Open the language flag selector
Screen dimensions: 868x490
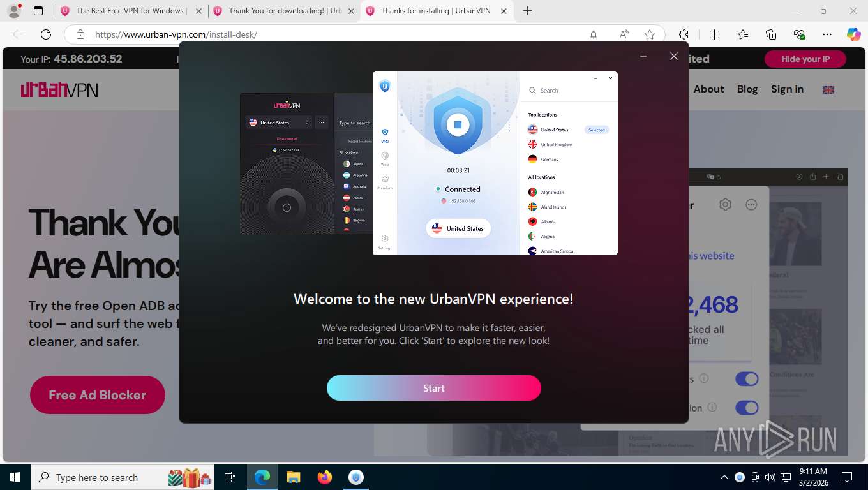coord(828,90)
